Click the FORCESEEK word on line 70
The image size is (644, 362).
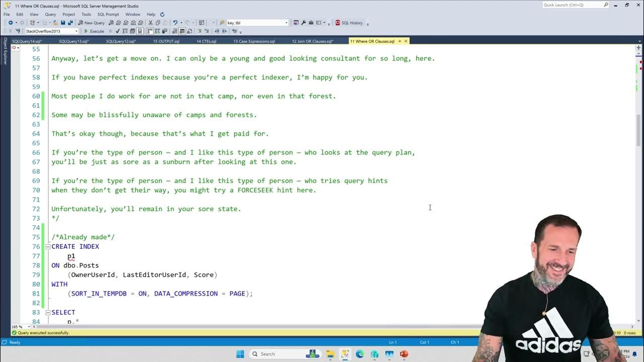[x=256, y=190]
